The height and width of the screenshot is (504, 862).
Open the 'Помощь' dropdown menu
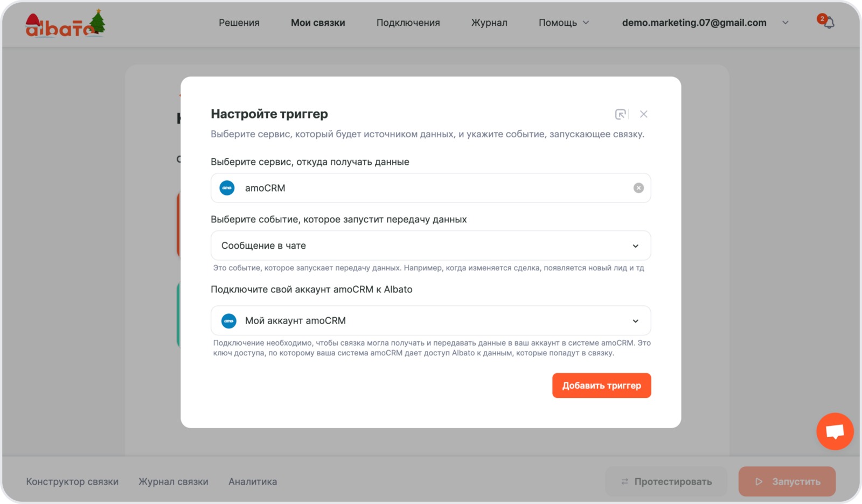click(x=564, y=23)
